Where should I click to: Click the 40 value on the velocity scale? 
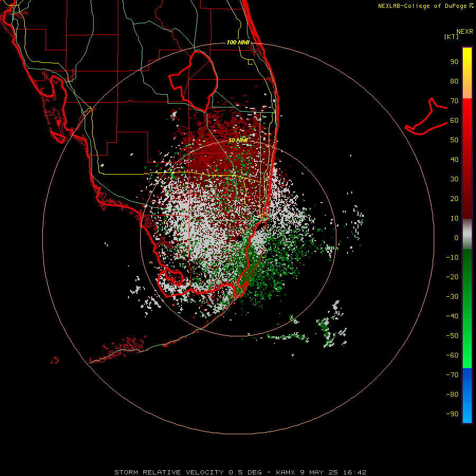[454, 159]
